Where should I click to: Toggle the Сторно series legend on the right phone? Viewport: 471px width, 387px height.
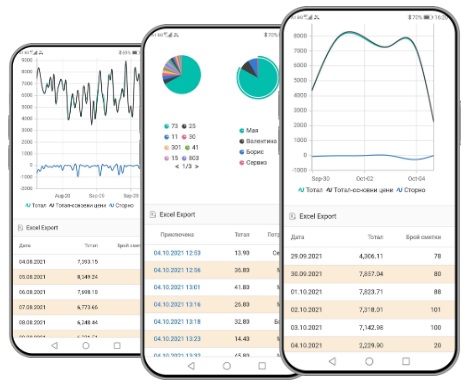[411, 190]
